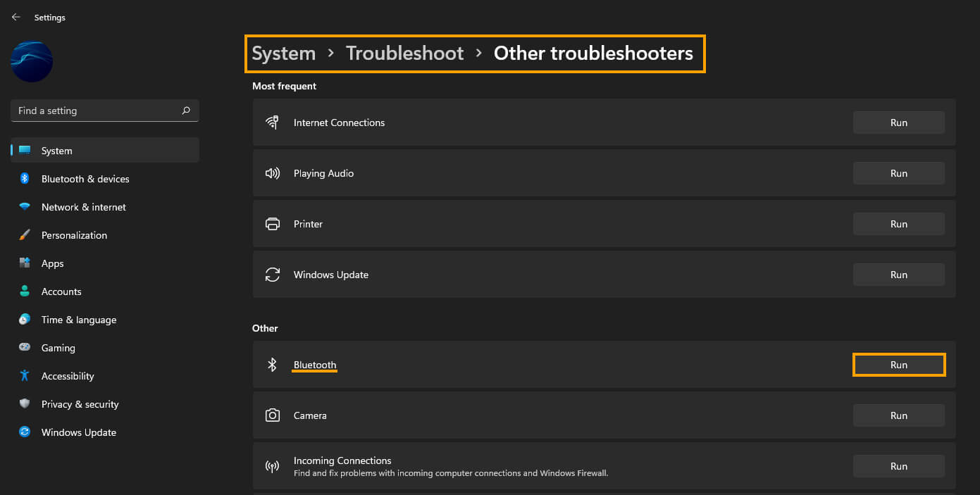The image size is (980, 495).
Task: Go to Network & internet
Action: [105, 207]
